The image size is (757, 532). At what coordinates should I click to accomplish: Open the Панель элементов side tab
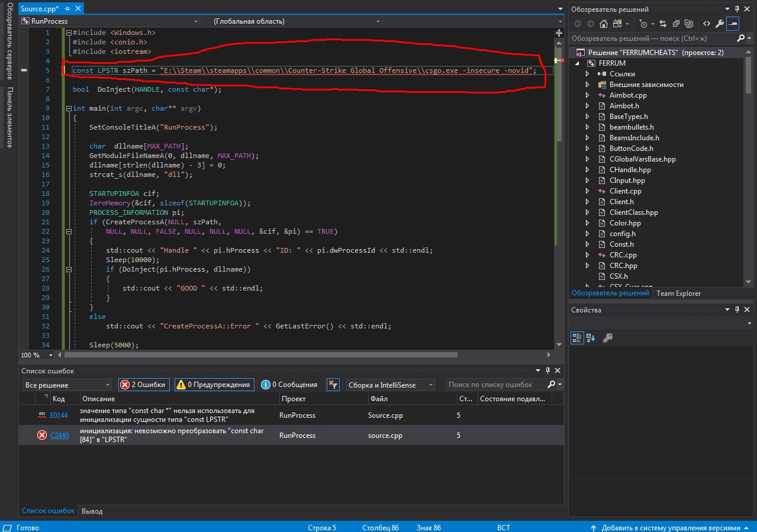click(x=10, y=118)
